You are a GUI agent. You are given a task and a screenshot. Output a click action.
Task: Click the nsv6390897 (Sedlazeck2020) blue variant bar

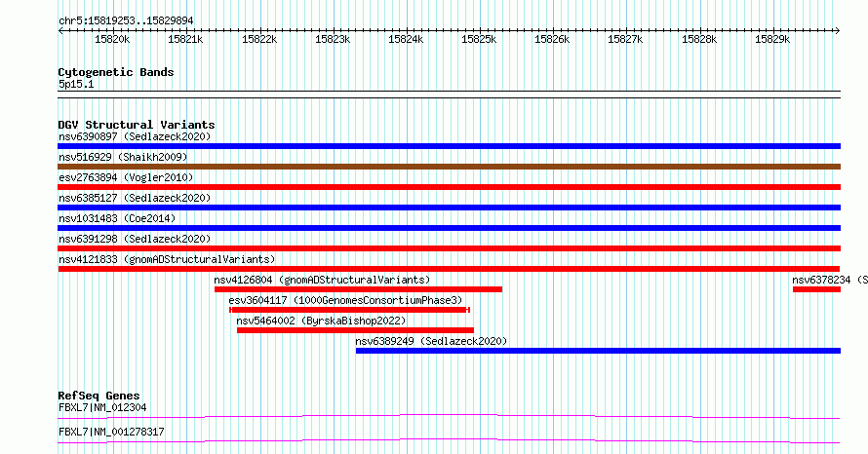click(449, 146)
